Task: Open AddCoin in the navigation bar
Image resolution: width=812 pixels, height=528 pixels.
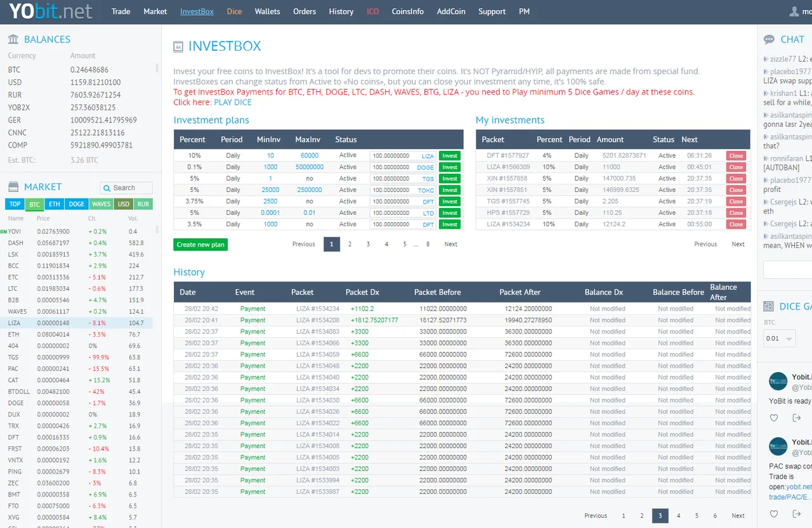Action: click(x=451, y=11)
